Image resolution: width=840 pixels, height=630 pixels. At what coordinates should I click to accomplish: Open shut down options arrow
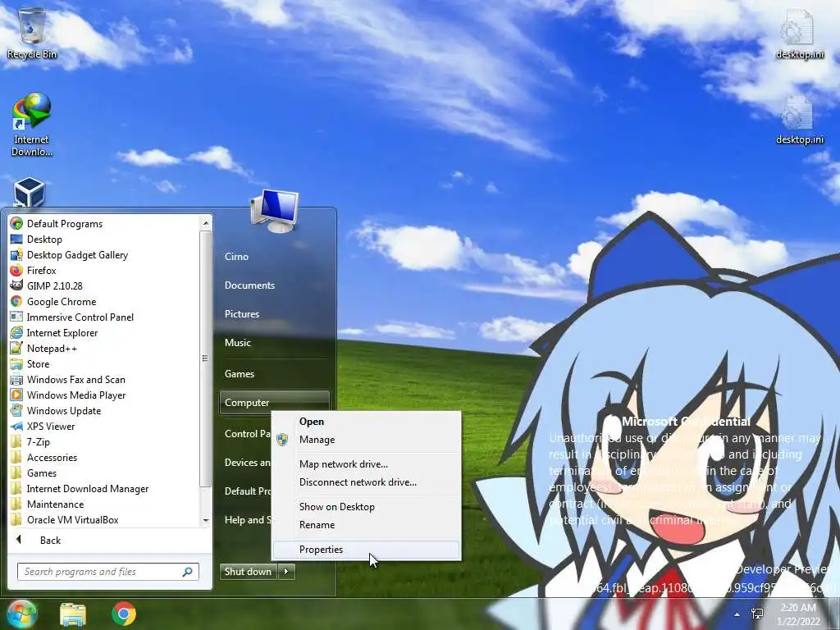(x=286, y=572)
